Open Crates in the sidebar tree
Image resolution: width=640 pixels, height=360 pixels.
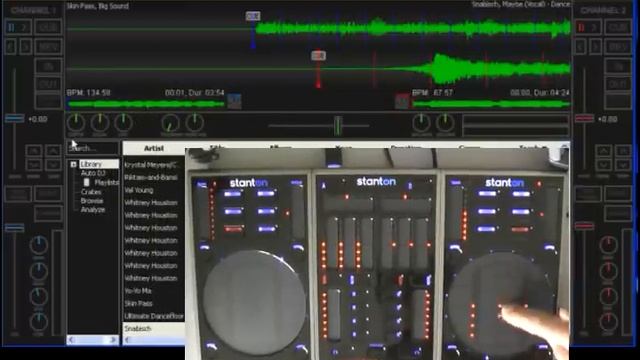pyautogui.click(x=91, y=191)
